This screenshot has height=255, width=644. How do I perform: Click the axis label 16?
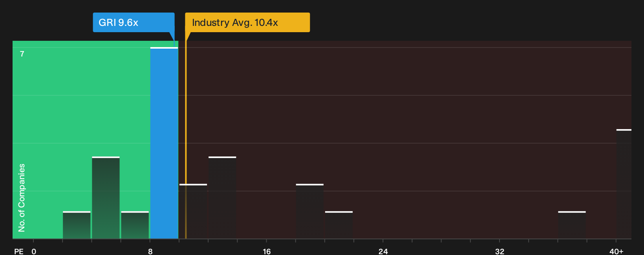267,251
